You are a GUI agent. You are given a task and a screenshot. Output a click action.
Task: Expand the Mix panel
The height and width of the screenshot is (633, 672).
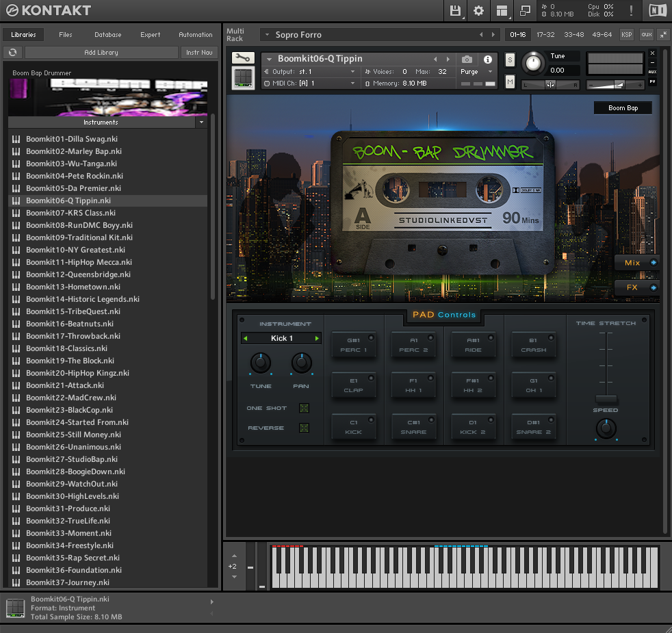pos(637,263)
